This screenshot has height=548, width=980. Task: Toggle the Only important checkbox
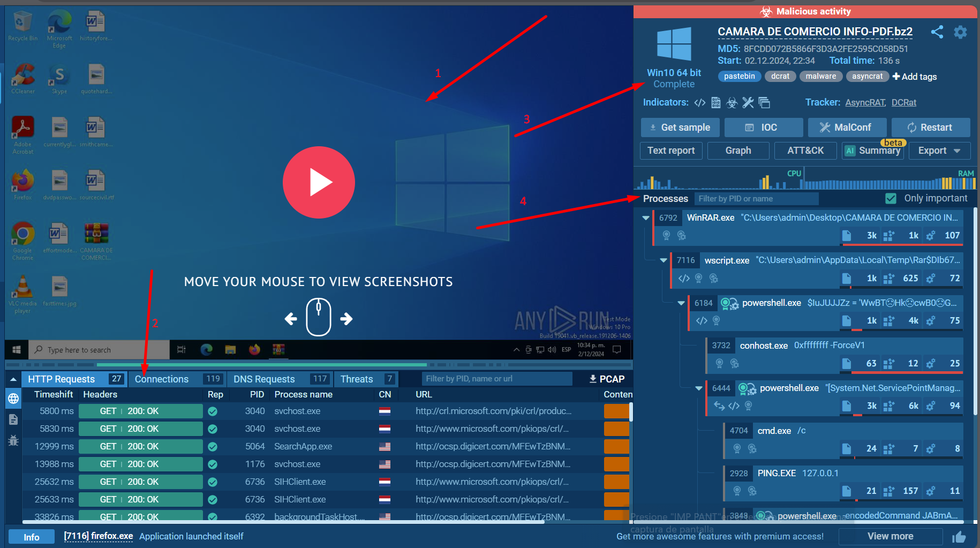[x=891, y=198]
